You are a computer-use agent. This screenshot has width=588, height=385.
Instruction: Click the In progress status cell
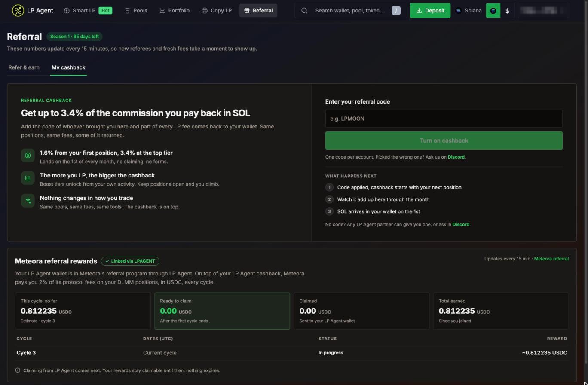coord(331,353)
